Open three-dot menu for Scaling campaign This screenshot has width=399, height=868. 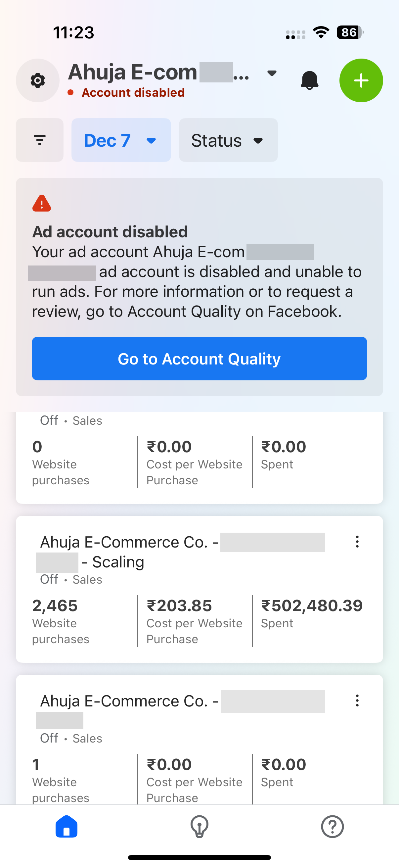pyautogui.click(x=357, y=542)
